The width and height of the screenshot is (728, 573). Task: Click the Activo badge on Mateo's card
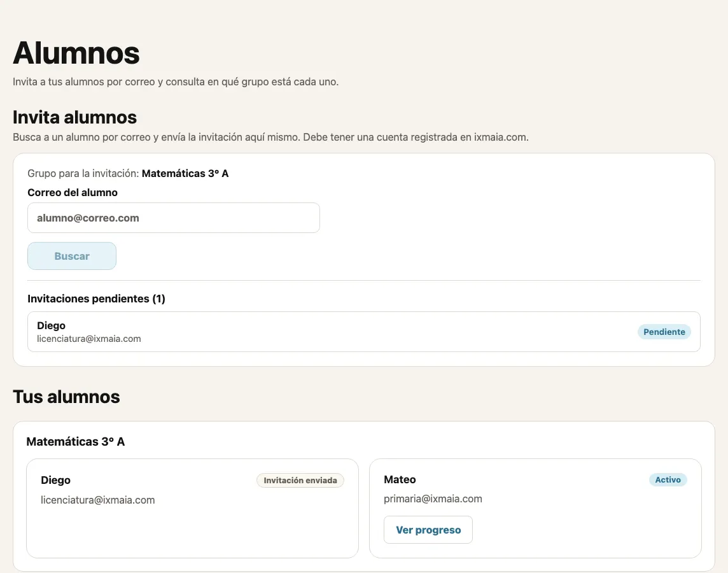[x=668, y=479]
